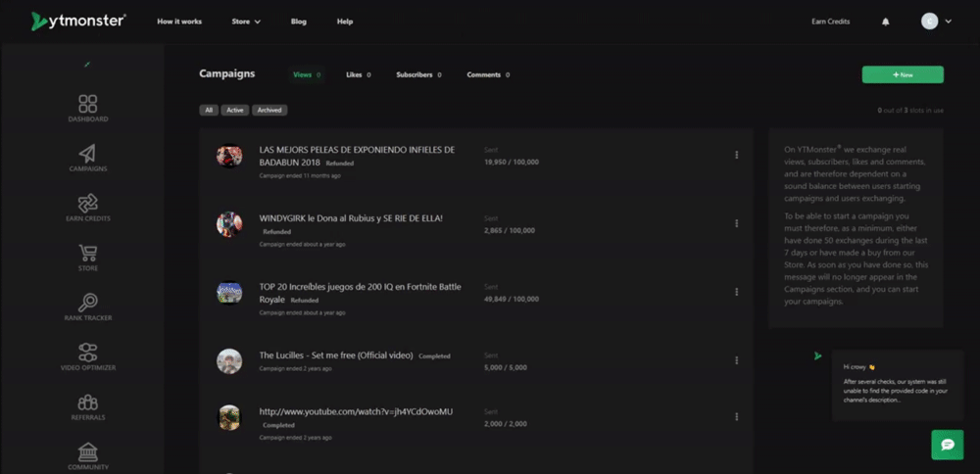Switch to the Likes tab
This screenshot has width=980, height=474.
pyautogui.click(x=358, y=74)
